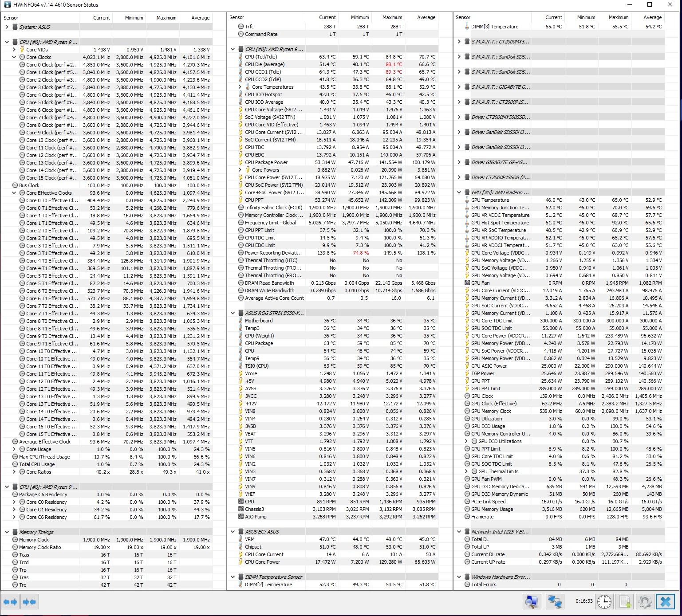Image resolution: width=682 pixels, height=616 pixels.
Task: Click the Sensor column header in left panel
Action: [40, 18]
